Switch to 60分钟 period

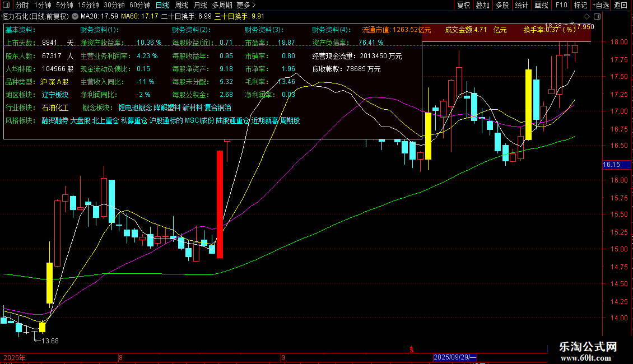pyautogui.click(x=140, y=5)
